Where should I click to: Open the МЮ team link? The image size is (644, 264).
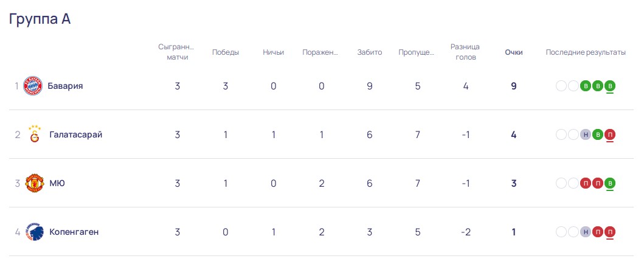tap(57, 183)
